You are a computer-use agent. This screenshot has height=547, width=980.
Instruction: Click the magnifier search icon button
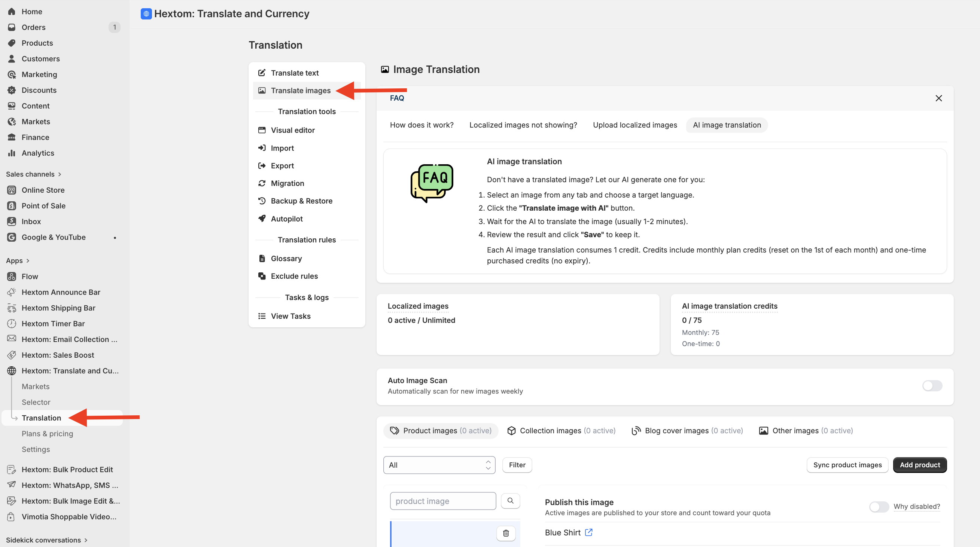pos(510,501)
